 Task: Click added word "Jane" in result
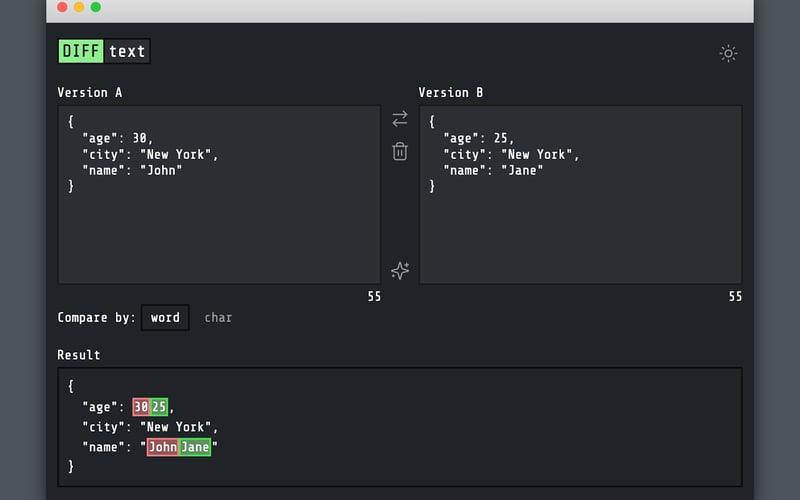[195, 447]
